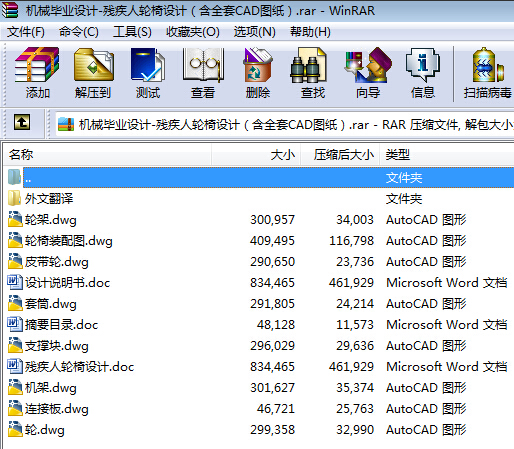
Task: Open the 帮助(H) menu
Action: coord(310,32)
